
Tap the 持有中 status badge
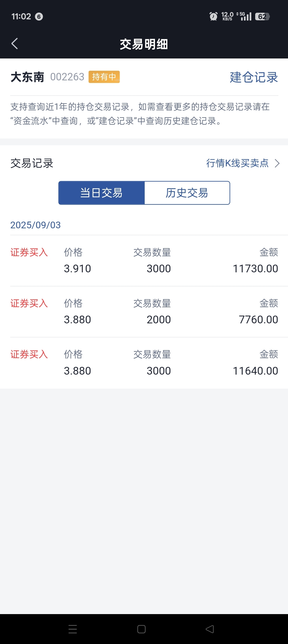tap(104, 77)
